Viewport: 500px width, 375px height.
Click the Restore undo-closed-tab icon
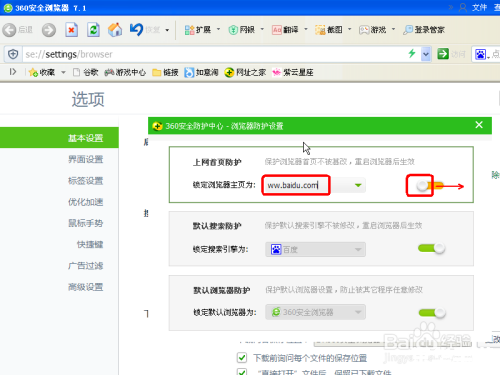pos(136,30)
